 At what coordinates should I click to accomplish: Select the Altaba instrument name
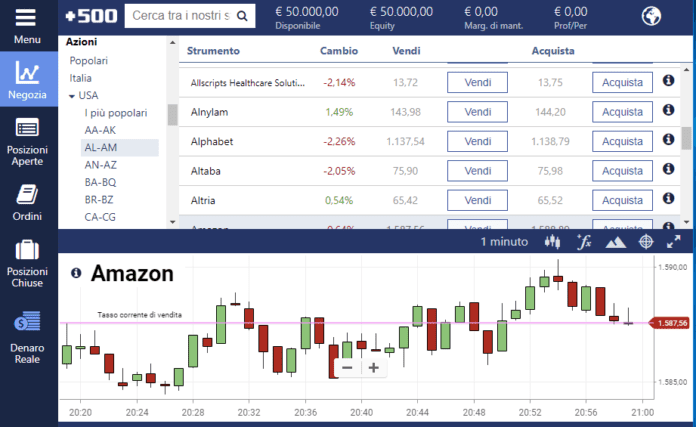coord(206,171)
